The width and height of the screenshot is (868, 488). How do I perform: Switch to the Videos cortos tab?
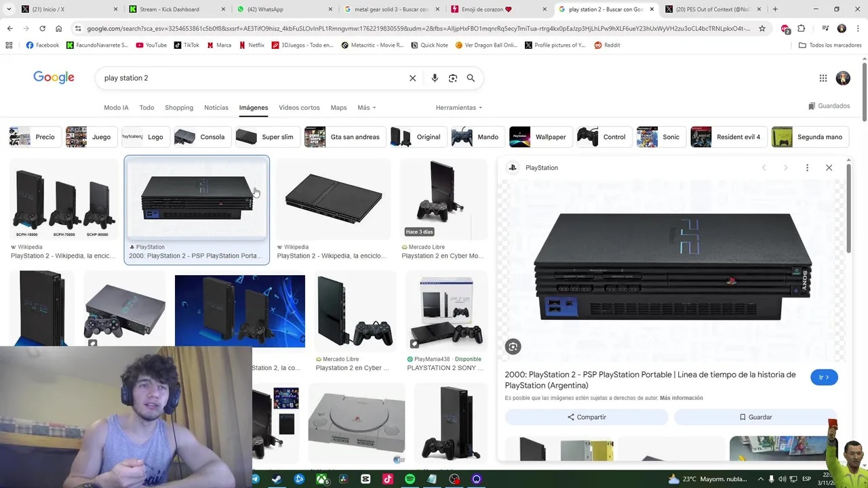[299, 108]
